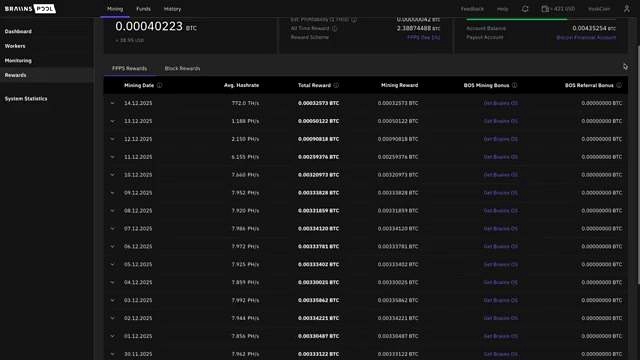
Task: Click total reward 0.00050122 BTC
Action: (318, 121)
